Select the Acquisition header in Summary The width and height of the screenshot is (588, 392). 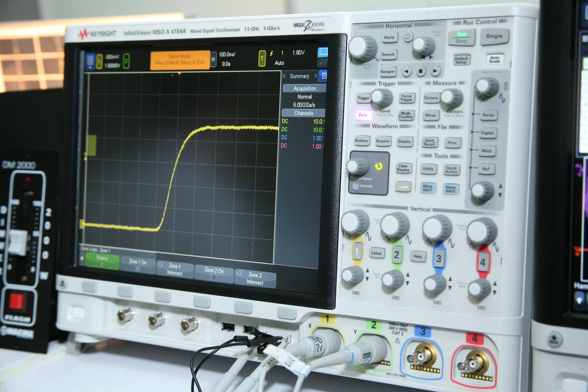[x=304, y=88]
